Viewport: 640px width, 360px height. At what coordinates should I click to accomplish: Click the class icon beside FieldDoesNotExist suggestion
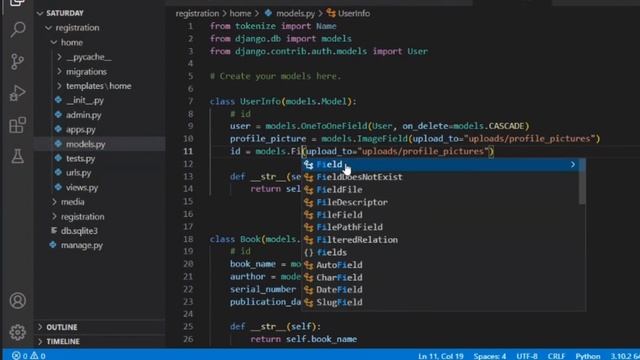(x=309, y=177)
